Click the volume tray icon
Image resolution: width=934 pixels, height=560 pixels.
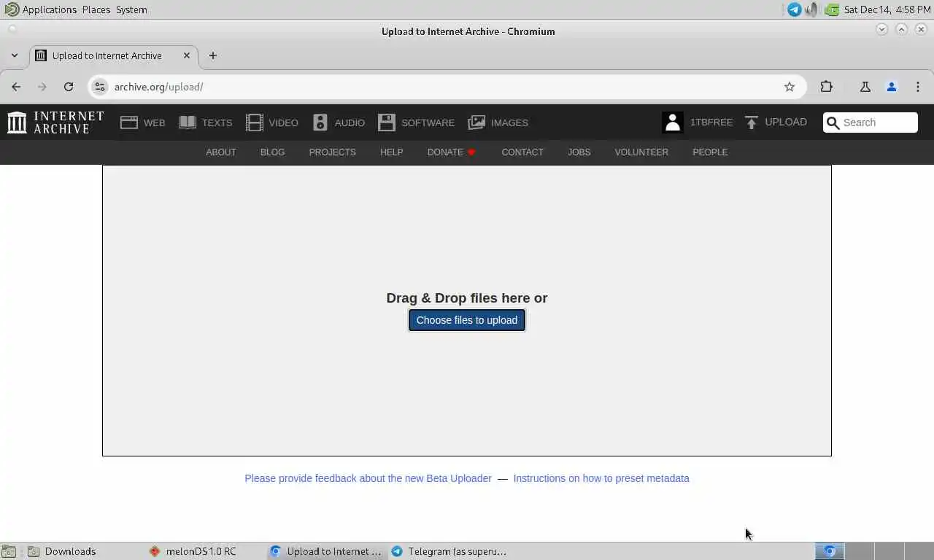pyautogui.click(x=811, y=9)
